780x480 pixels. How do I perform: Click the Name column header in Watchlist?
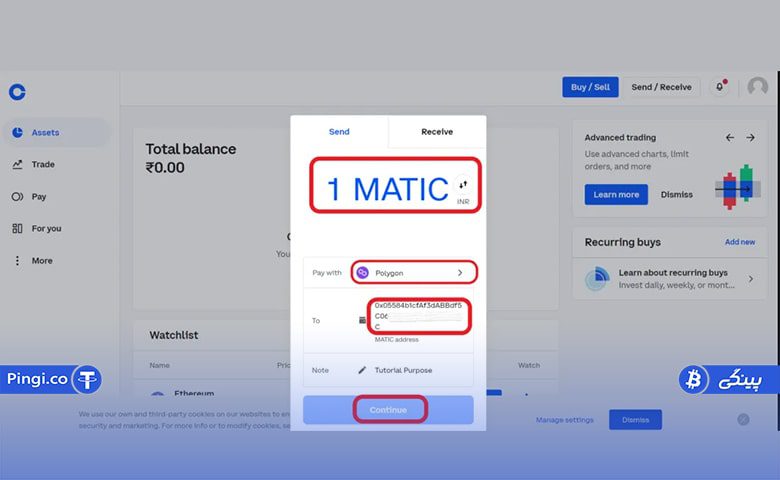(x=159, y=365)
